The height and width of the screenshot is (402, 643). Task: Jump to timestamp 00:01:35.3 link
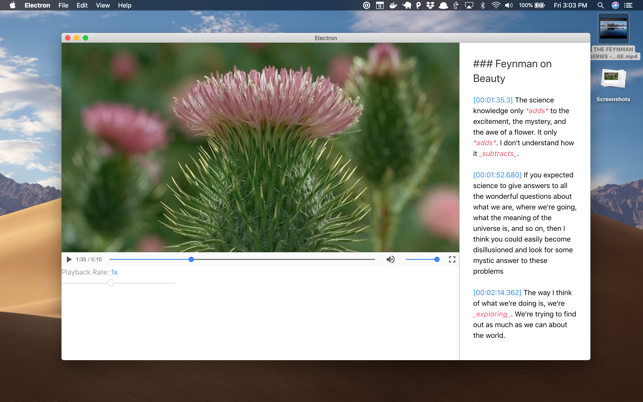(493, 100)
